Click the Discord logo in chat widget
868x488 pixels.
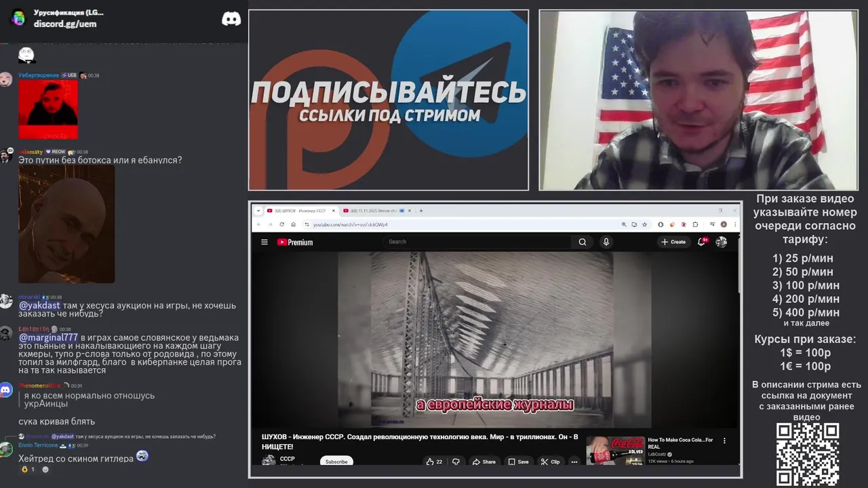point(231,19)
